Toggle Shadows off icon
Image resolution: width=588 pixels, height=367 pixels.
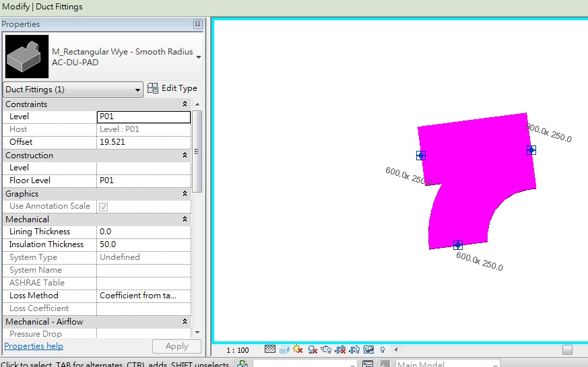[313, 349]
